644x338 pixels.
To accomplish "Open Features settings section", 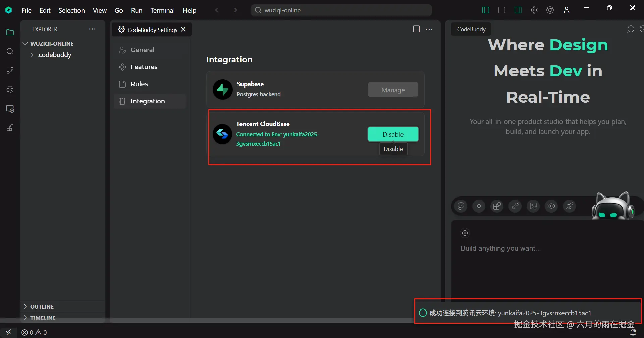I will pyautogui.click(x=150, y=67).
